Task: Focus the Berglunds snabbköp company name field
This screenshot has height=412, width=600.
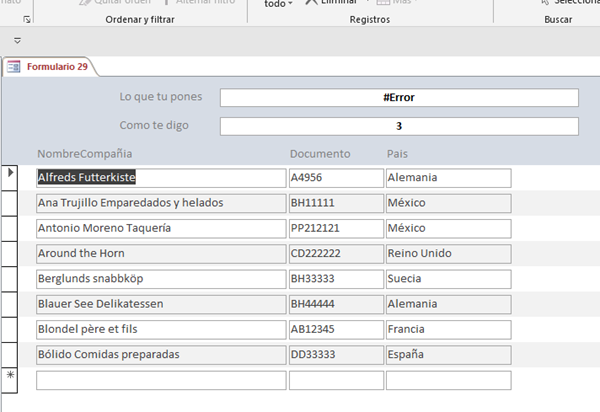Action: pos(160,278)
